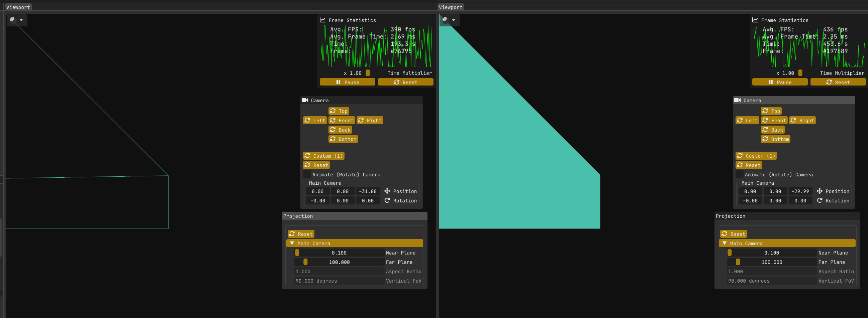Click the Position move icon beside -31.00

click(x=387, y=191)
